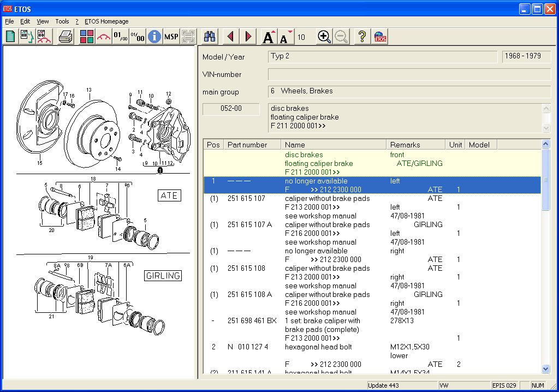Select part number 251 698 461 BX

click(252, 320)
